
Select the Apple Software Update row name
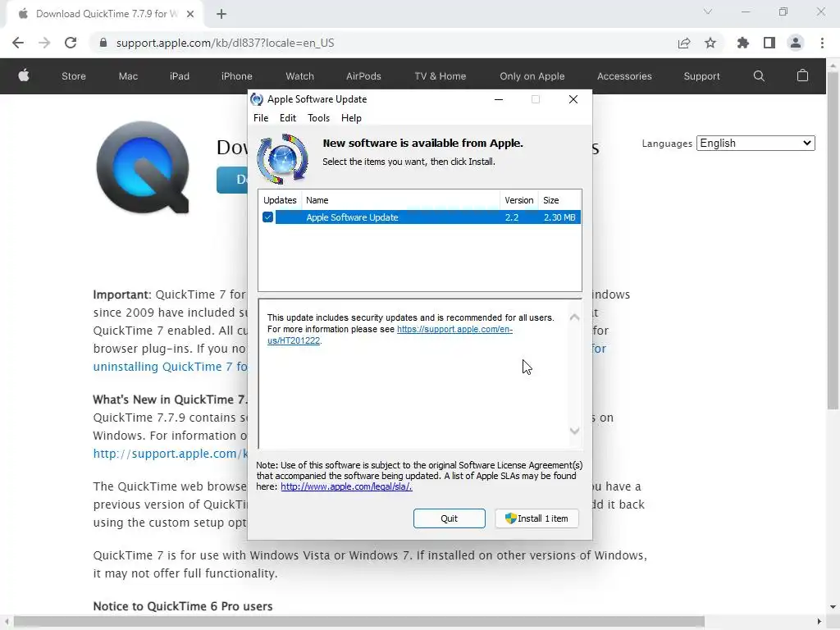coord(352,217)
